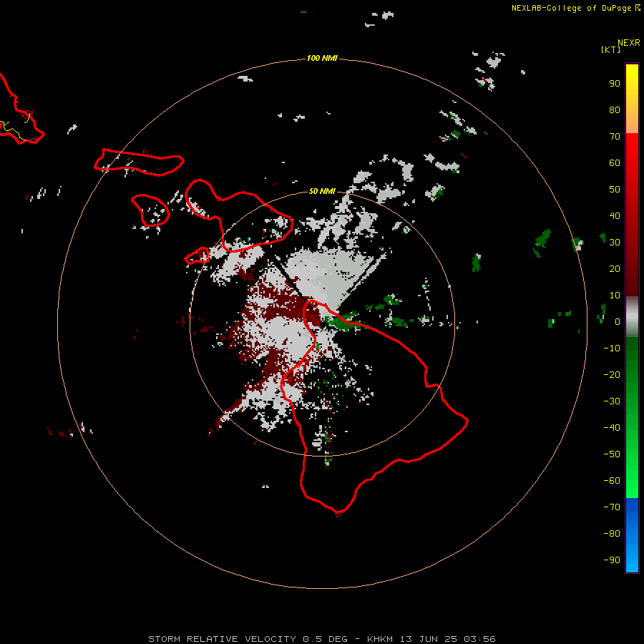Image resolution: width=644 pixels, height=644 pixels.
Task: Click the 0 value on velocity scale
Action: click(618, 322)
